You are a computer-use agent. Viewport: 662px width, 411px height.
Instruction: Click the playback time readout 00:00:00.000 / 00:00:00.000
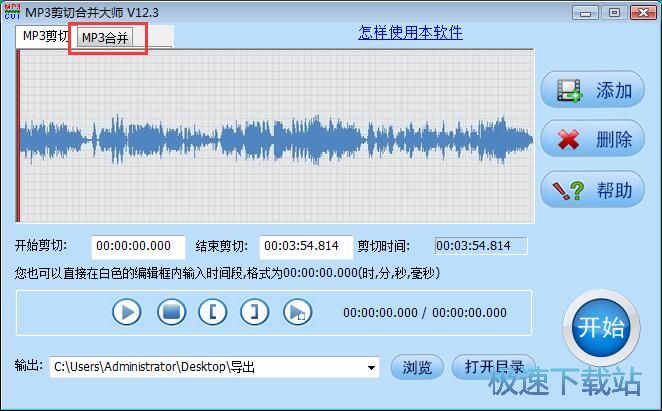[425, 313]
